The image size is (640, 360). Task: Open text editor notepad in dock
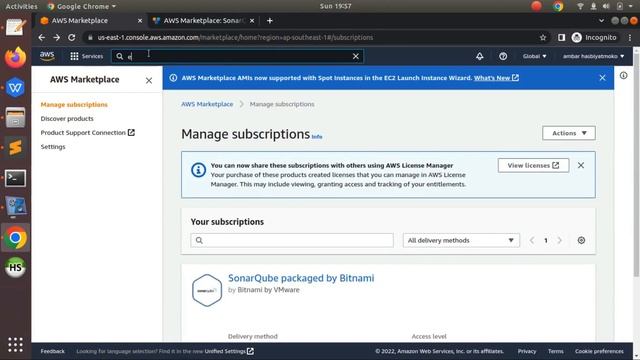[15, 27]
